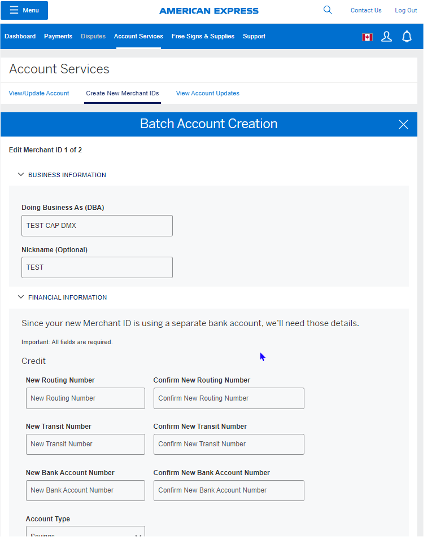
Task: Go to the Dashboard nav item
Action: [20, 36]
